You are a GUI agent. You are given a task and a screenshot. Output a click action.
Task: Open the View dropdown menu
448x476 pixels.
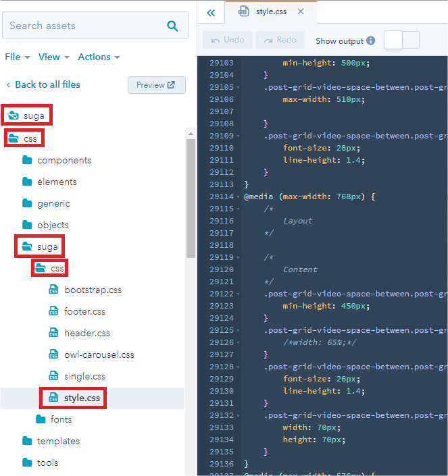point(53,57)
